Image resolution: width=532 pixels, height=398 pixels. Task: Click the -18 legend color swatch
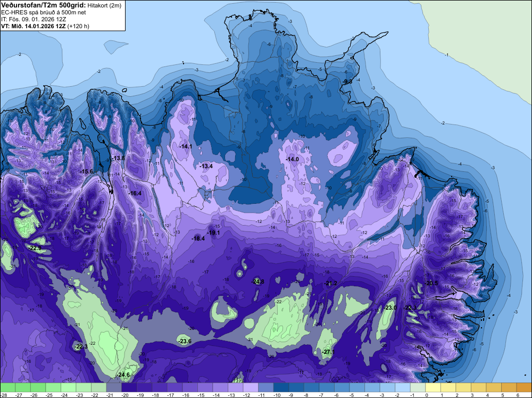[x=160, y=387]
